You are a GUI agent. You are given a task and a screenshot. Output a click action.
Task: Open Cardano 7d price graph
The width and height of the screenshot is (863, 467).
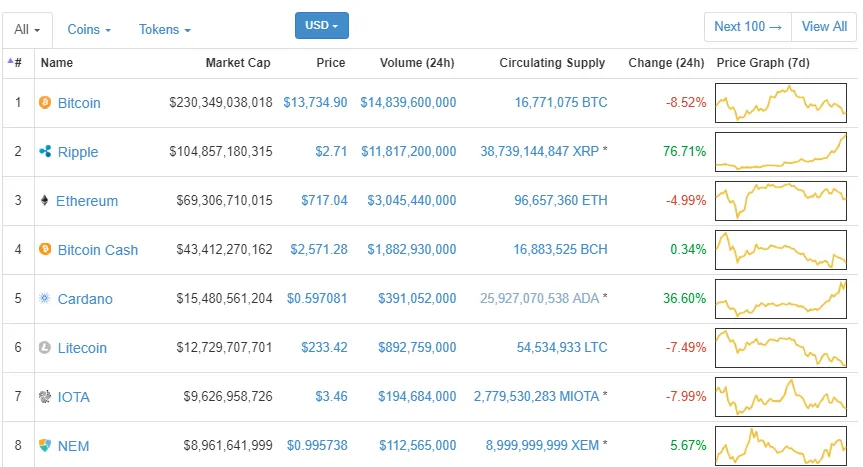[x=780, y=299]
